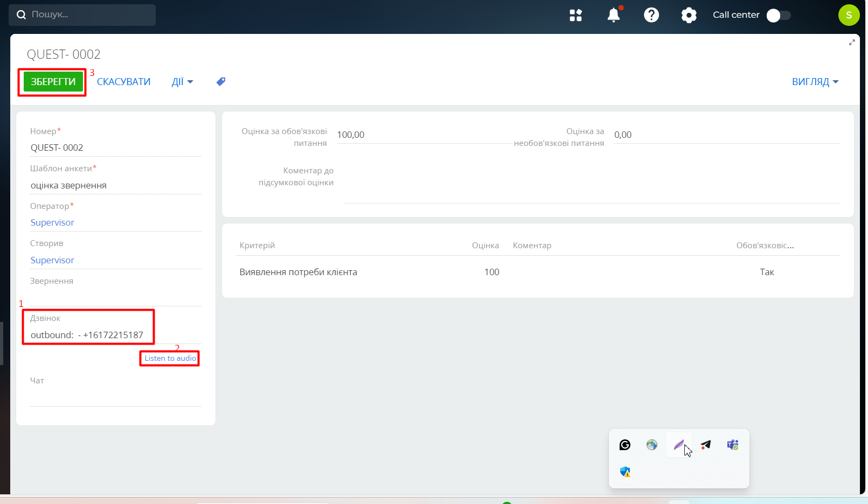Open the applications grid icon
Screen dimensions: 868x504
pyautogui.click(x=576, y=15)
